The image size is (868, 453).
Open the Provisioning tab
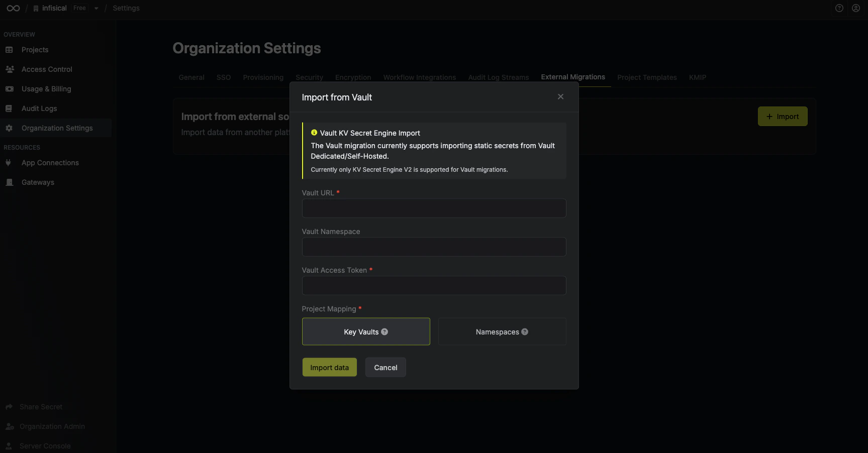coord(263,77)
